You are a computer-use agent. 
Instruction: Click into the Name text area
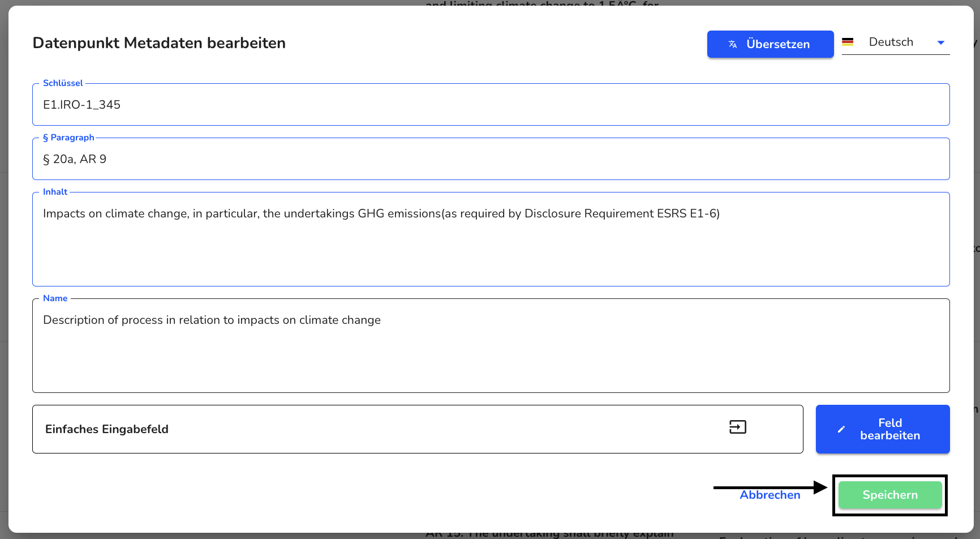pyautogui.click(x=491, y=346)
